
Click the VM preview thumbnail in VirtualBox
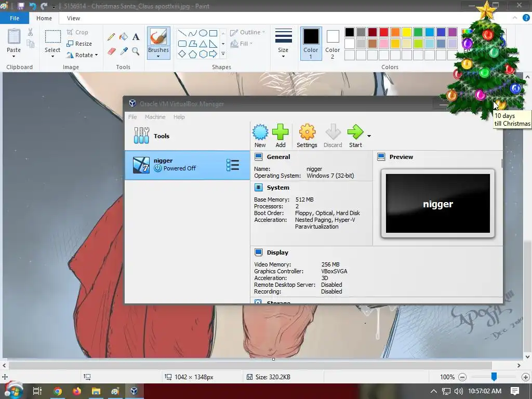[437, 203]
